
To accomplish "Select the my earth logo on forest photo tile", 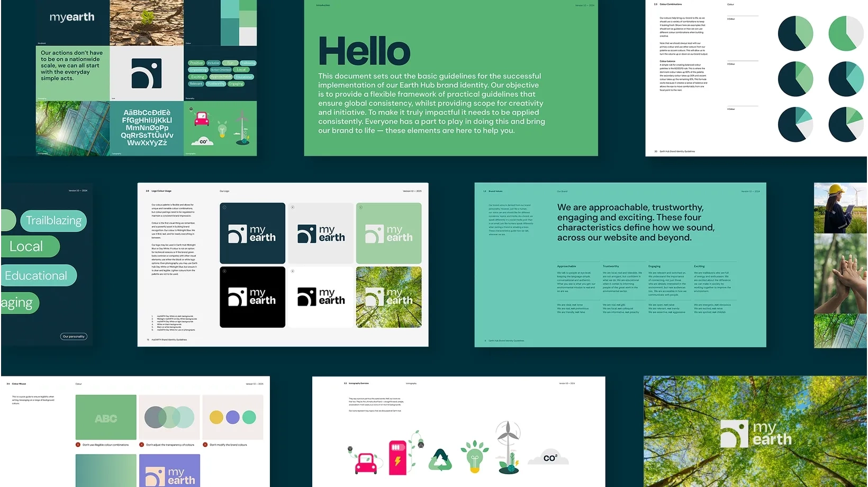I will pyautogui.click(x=388, y=297).
